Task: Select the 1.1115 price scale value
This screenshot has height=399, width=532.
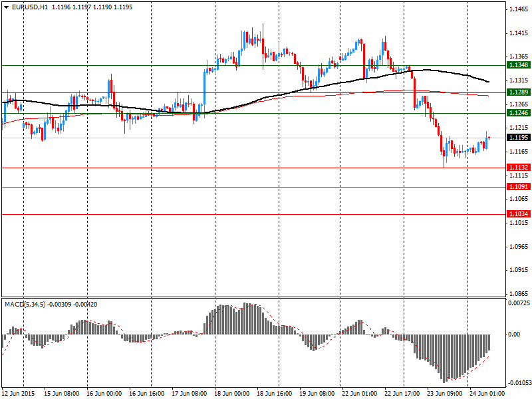Action: [519, 175]
